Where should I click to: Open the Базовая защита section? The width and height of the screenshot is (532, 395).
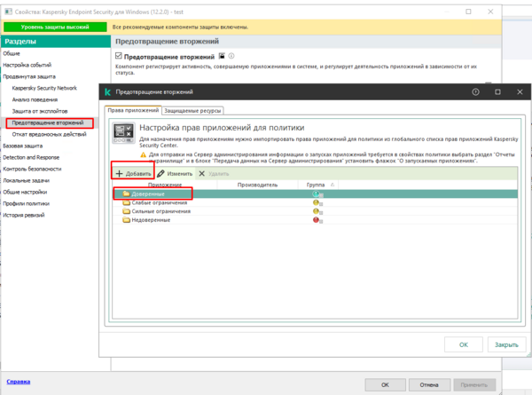pyautogui.click(x=23, y=146)
